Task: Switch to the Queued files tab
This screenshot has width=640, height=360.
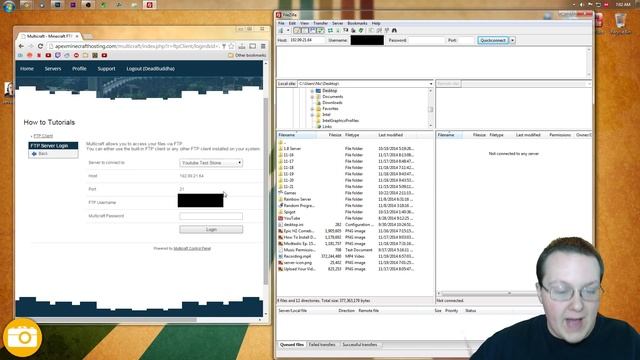Action: pos(292,345)
